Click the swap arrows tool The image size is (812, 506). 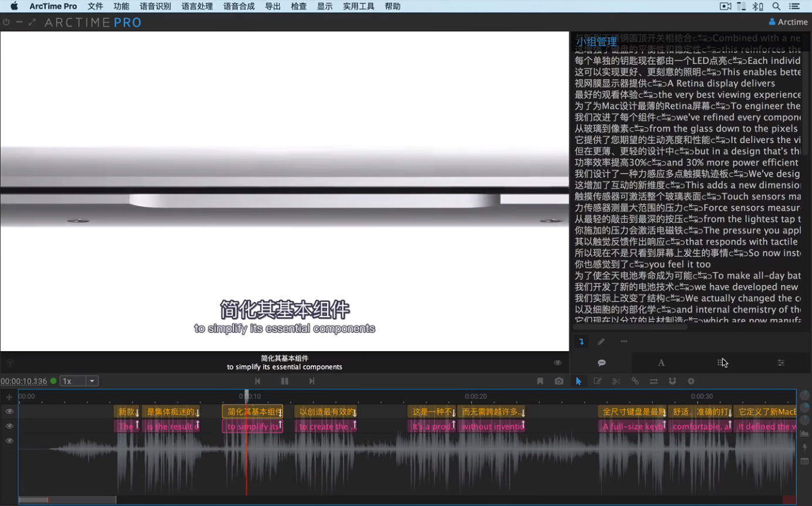tap(654, 381)
